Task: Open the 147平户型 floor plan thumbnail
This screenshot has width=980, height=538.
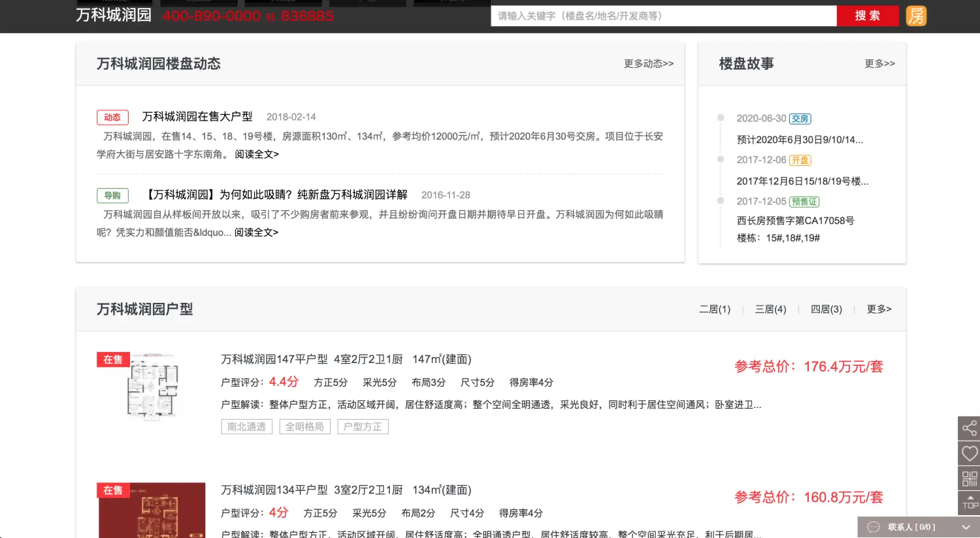Action: (152, 387)
